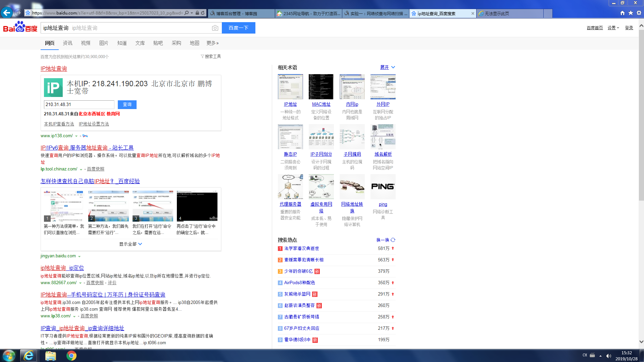Click the IE back arrow button

click(7, 13)
